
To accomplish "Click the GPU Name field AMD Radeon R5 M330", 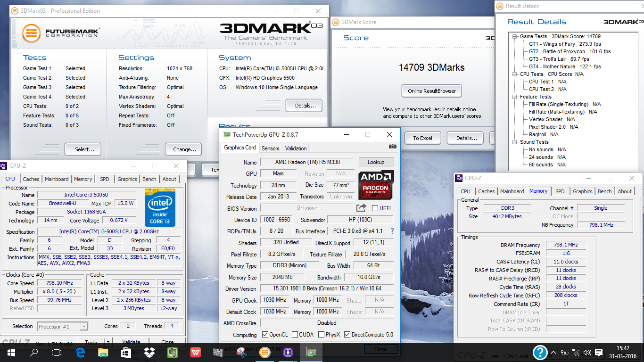I will (307, 162).
